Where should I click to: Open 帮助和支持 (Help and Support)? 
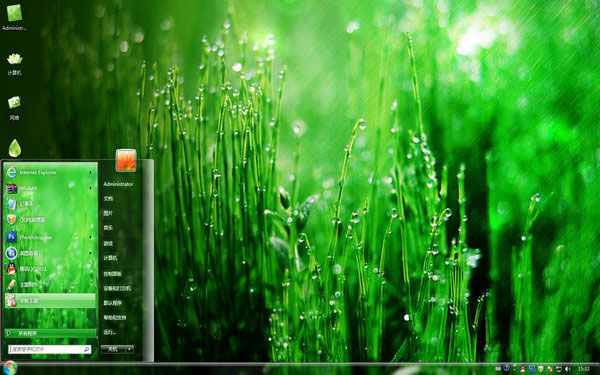[x=115, y=318]
